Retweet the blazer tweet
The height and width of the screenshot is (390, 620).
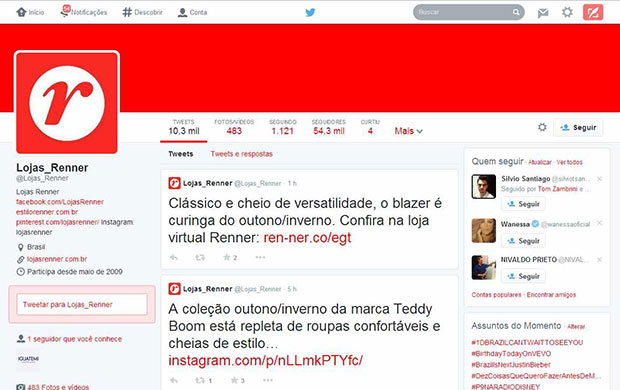point(200,257)
